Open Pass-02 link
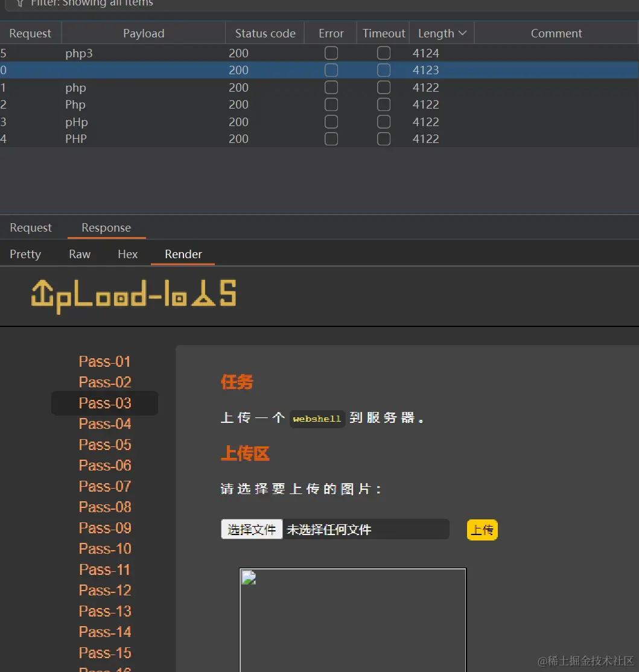Viewport: 639px width, 672px height. click(105, 382)
